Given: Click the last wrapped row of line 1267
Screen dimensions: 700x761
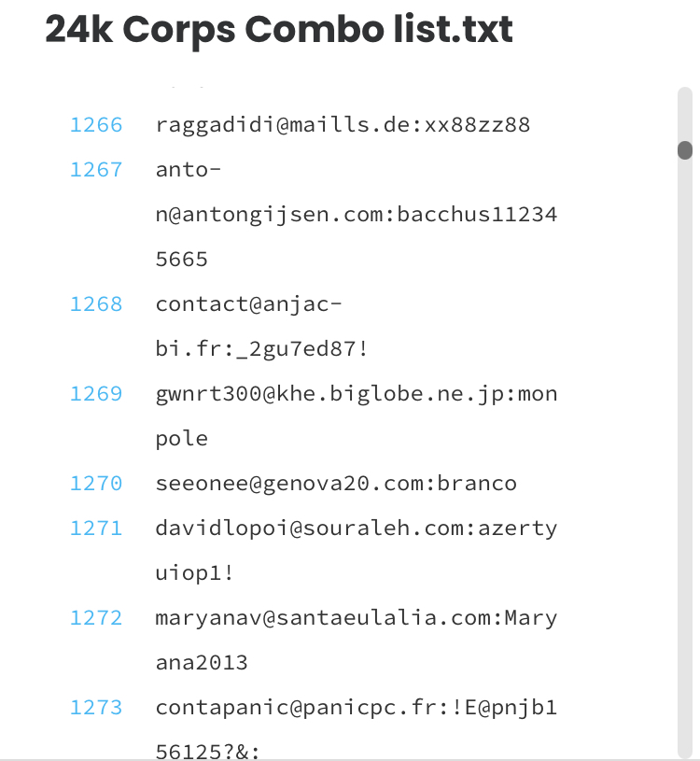Looking at the screenshot, I should pyautogui.click(x=182, y=260).
